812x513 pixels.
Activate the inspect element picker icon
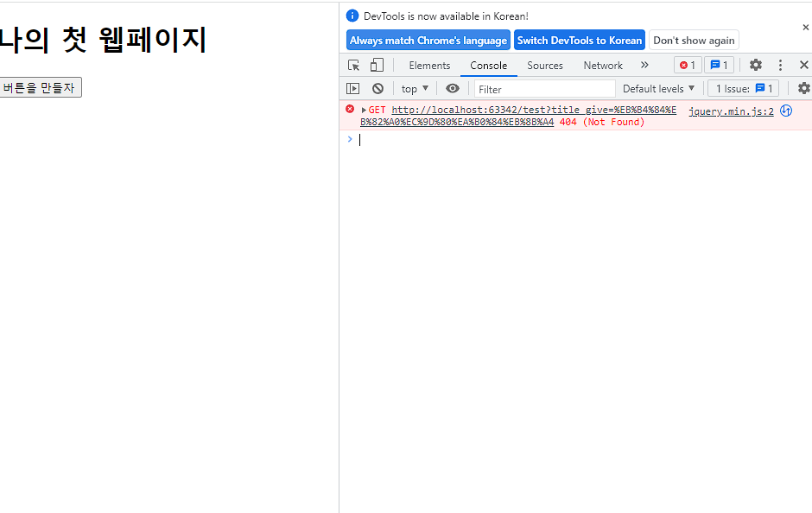coord(353,66)
